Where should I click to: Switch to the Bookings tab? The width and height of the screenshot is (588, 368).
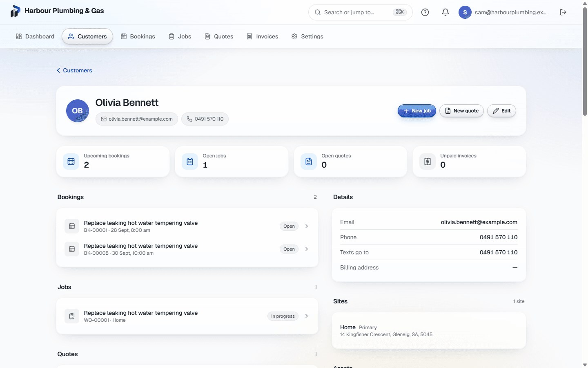point(138,36)
